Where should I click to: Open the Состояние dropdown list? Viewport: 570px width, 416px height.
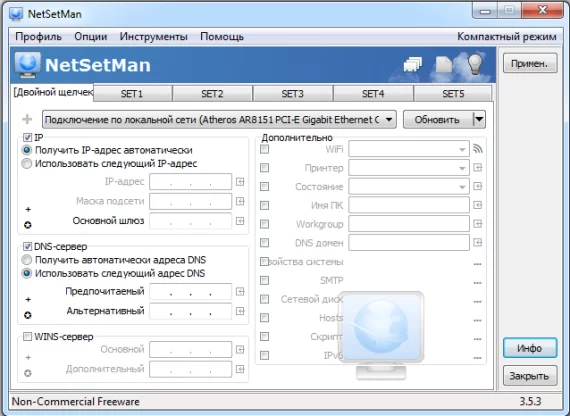pos(462,187)
